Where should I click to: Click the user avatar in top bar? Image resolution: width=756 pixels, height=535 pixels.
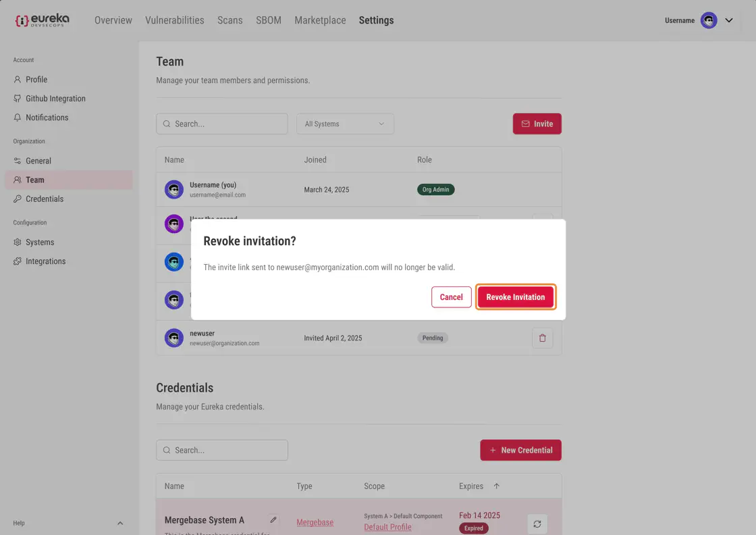tap(708, 20)
